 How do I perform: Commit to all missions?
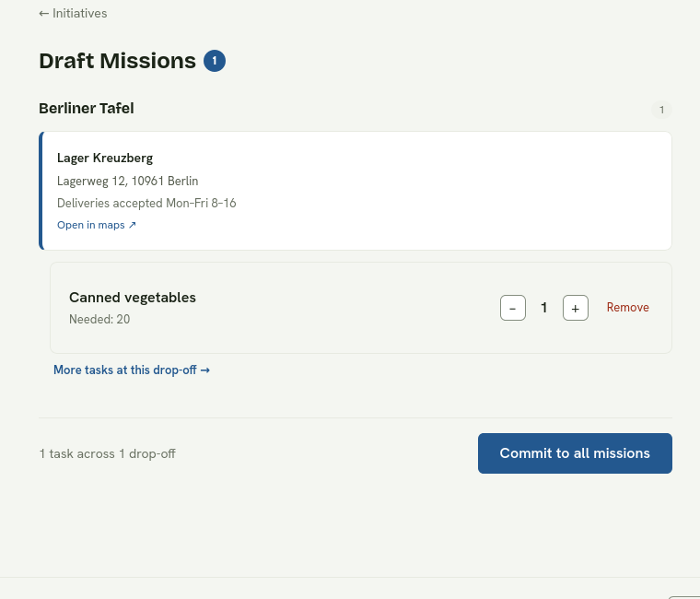575,453
